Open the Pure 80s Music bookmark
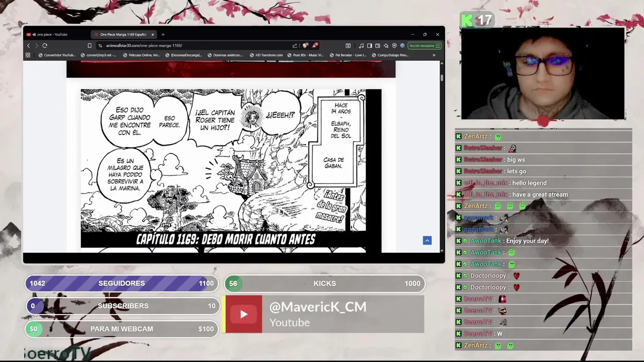Viewport: 644px width, 362px height. (305, 55)
